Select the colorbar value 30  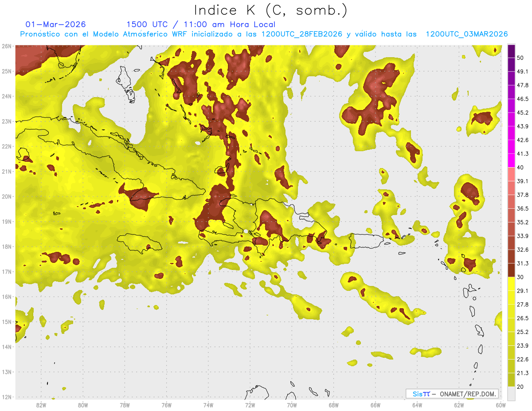[x=521, y=277]
